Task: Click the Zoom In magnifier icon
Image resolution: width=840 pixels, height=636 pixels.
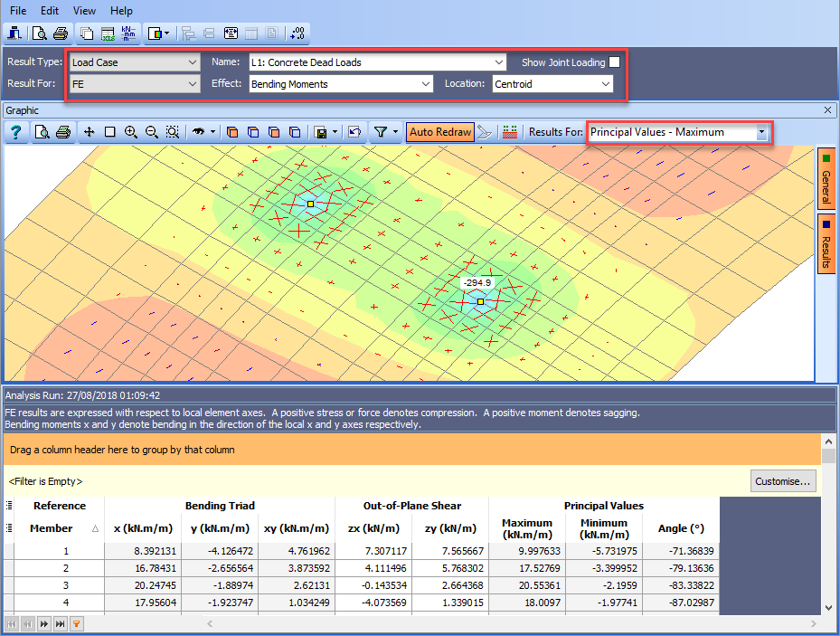Action: tap(131, 132)
